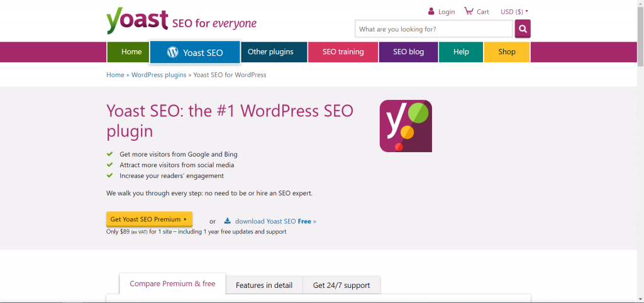Switch to Get 24/7 support tab
The image size is (644, 303).
341,285
